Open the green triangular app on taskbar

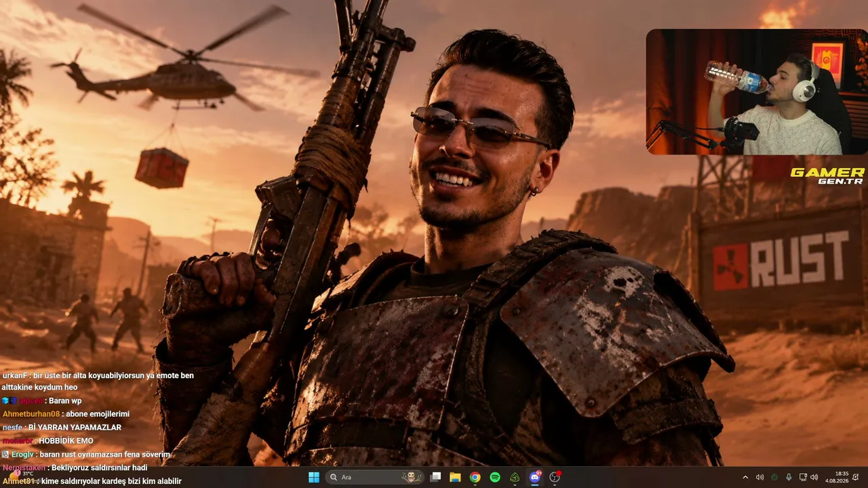(515, 477)
